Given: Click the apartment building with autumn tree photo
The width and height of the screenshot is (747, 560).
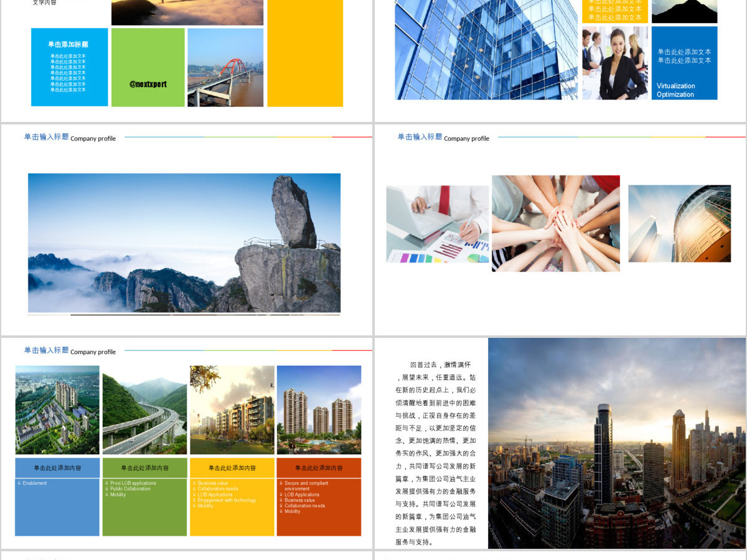Looking at the screenshot, I should (x=232, y=410).
